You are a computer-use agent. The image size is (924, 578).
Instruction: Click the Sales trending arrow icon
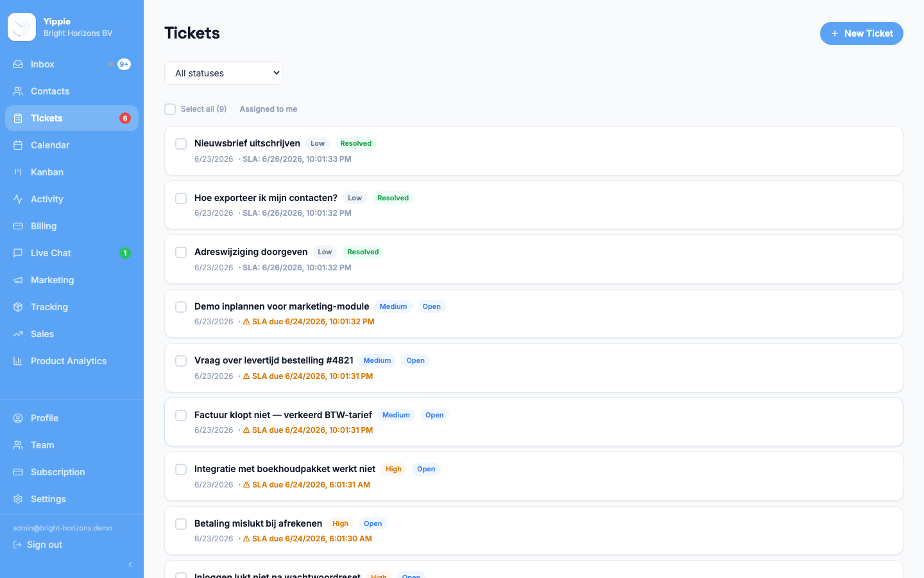(x=18, y=334)
